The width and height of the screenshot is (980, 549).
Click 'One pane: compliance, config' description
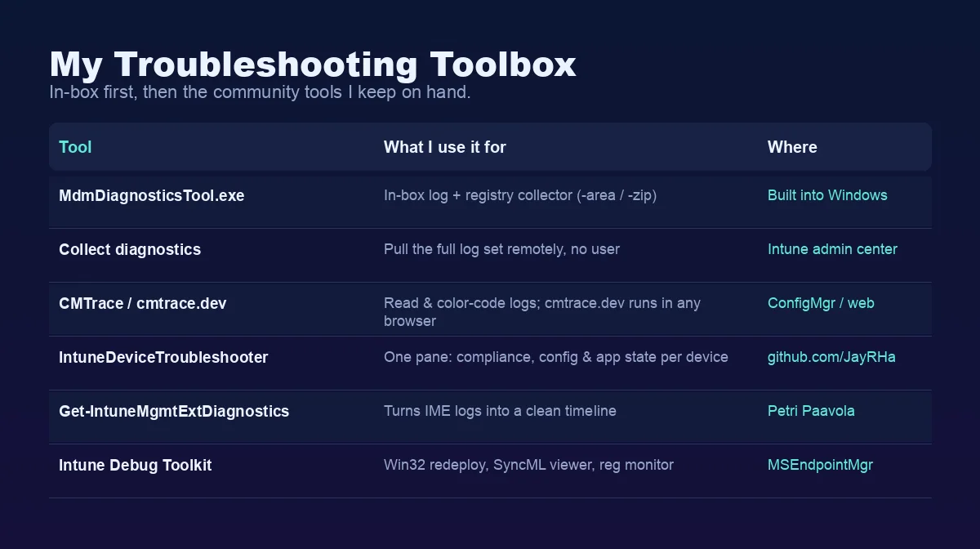pyautogui.click(x=556, y=357)
